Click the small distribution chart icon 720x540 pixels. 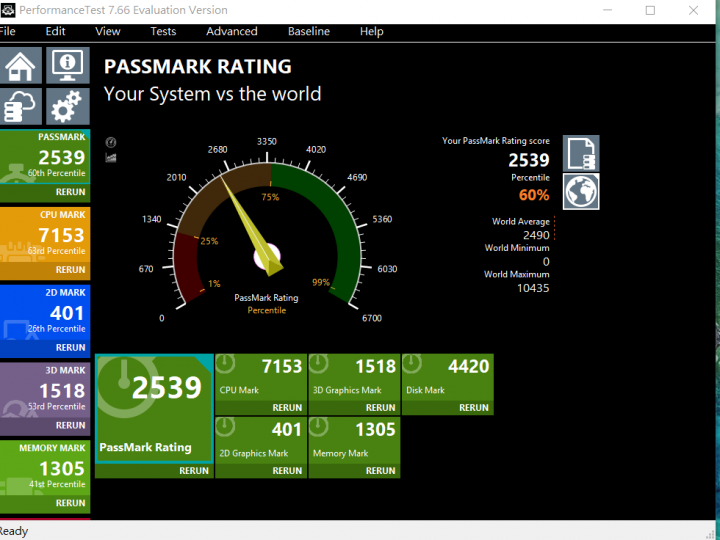(111, 158)
